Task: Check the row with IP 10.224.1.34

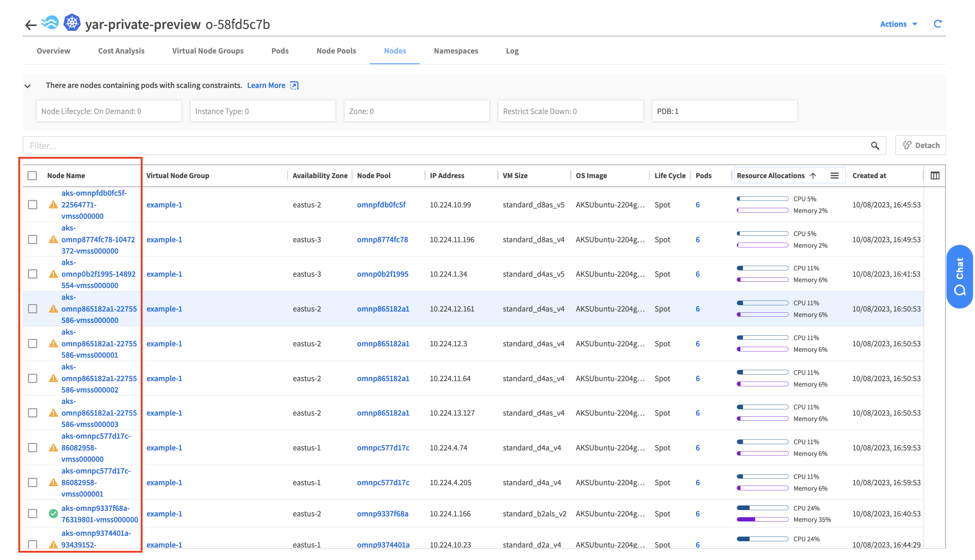Action: pyautogui.click(x=33, y=274)
